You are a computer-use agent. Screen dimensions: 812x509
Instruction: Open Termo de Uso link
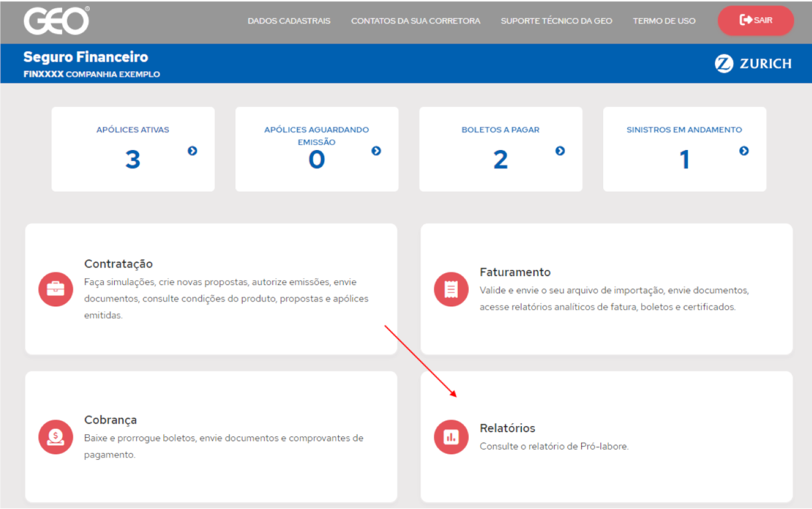click(664, 21)
